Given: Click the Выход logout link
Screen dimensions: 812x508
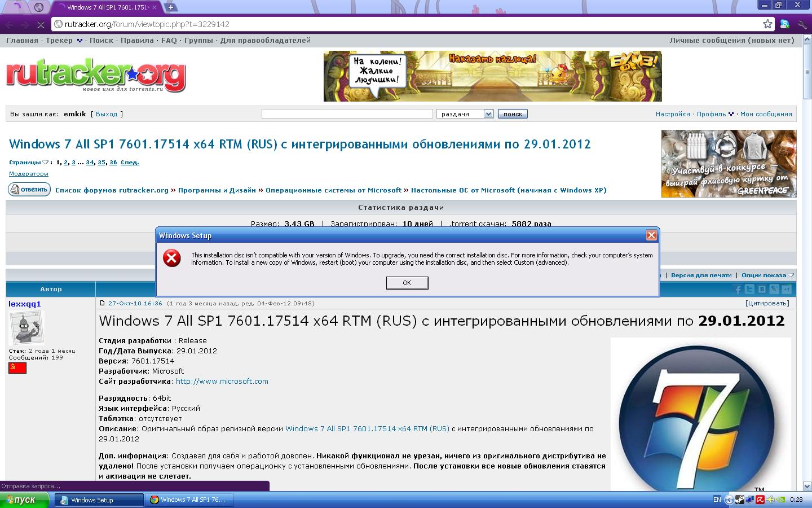Looking at the screenshot, I should click(107, 114).
